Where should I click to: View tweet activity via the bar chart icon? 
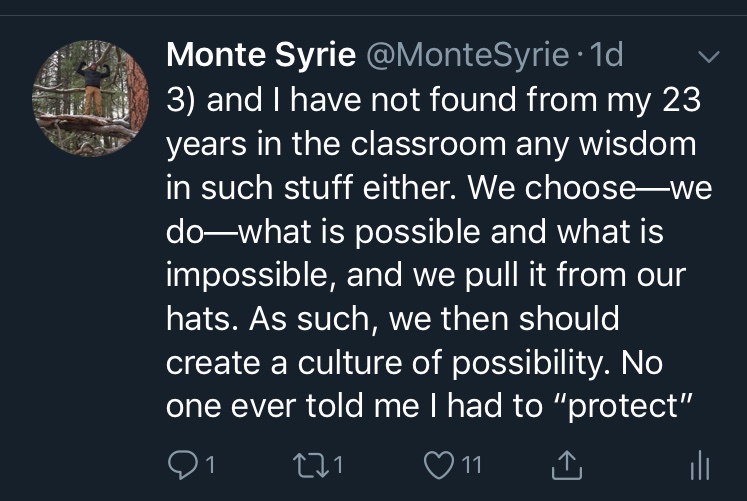click(699, 463)
